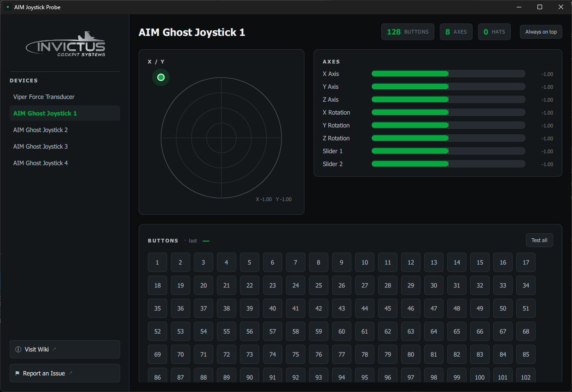Click the Invictus Cockpit Systems logo

point(65,44)
